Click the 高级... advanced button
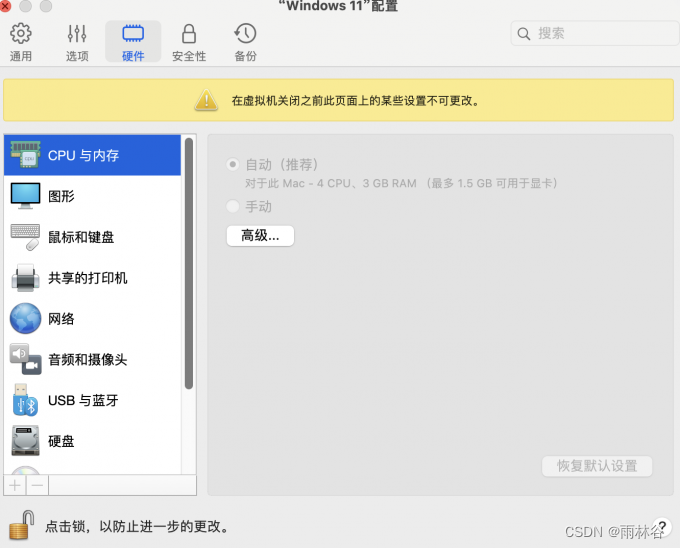The image size is (680, 548). click(x=260, y=236)
